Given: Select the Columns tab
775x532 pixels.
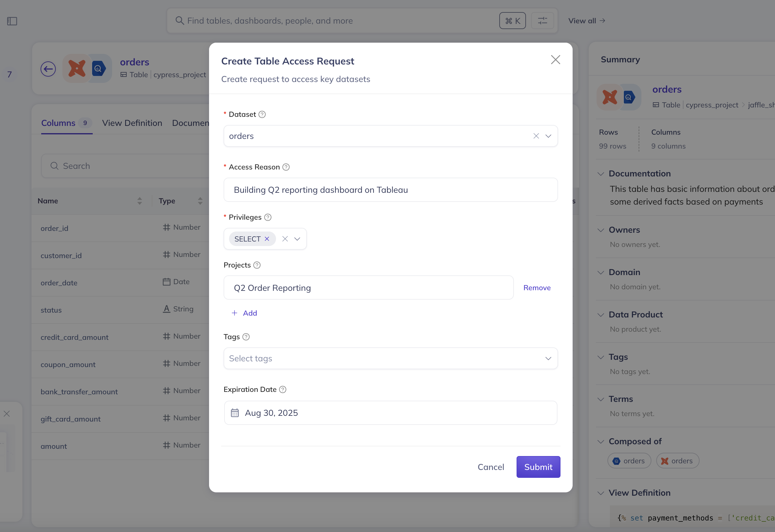Looking at the screenshot, I should coord(58,123).
